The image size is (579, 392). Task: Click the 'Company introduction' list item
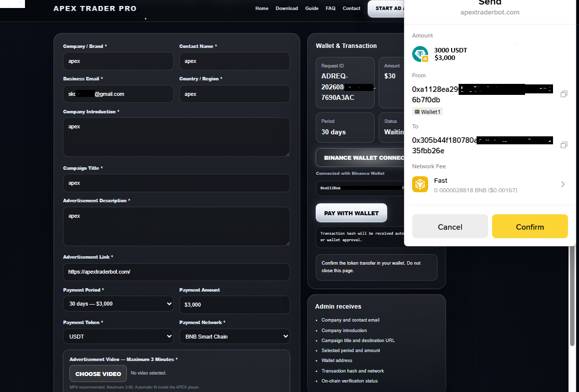(x=344, y=331)
